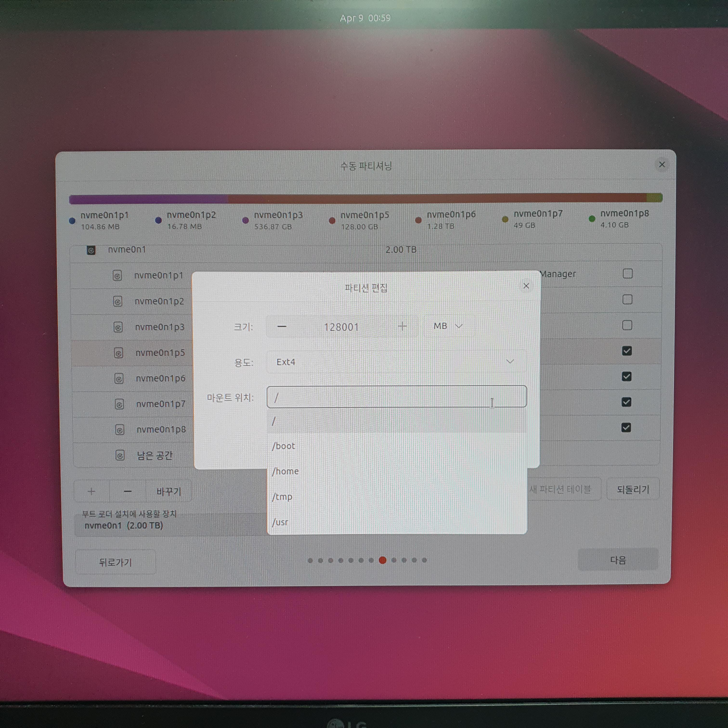The width and height of the screenshot is (728, 728).
Task: Open the Apr 9 00:59 clock menu
Action: tap(365, 18)
